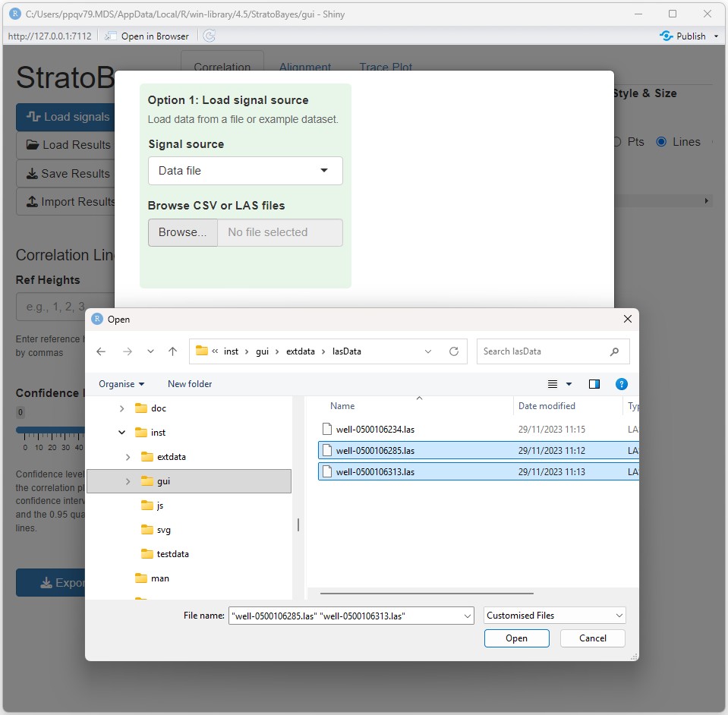This screenshot has width=728, height=715.
Task: Click the horizontal scrollbar in file list
Action: 427,594
